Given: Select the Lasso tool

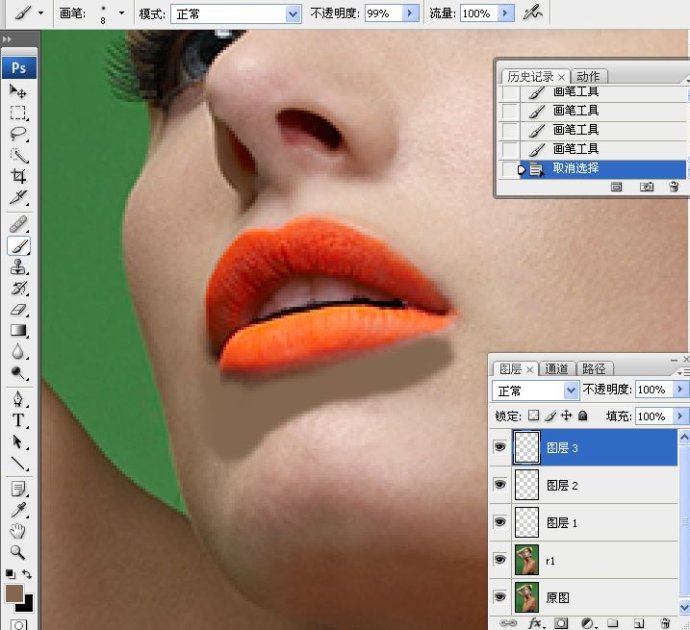Looking at the screenshot, I should click(x=18, y=134).
